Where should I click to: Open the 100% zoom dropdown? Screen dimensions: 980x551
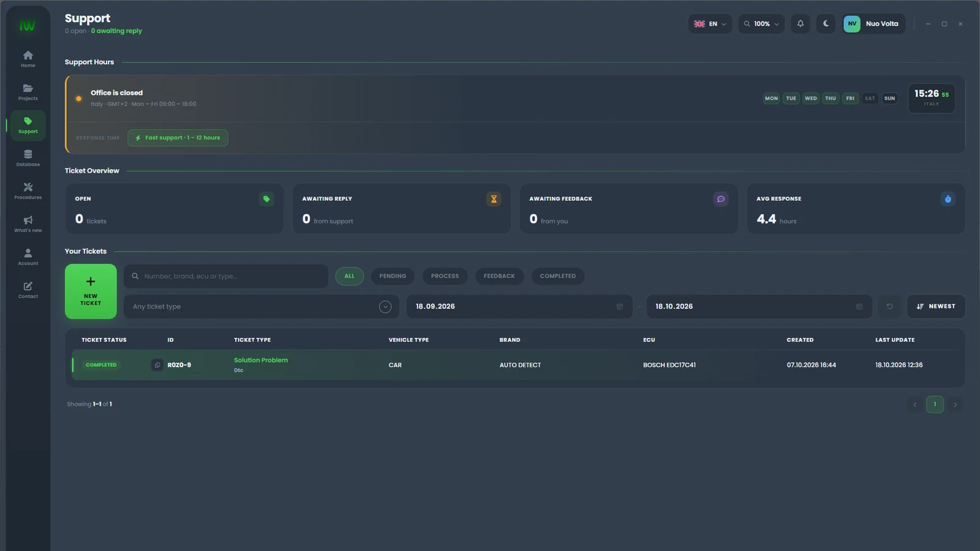coord(761,24)
